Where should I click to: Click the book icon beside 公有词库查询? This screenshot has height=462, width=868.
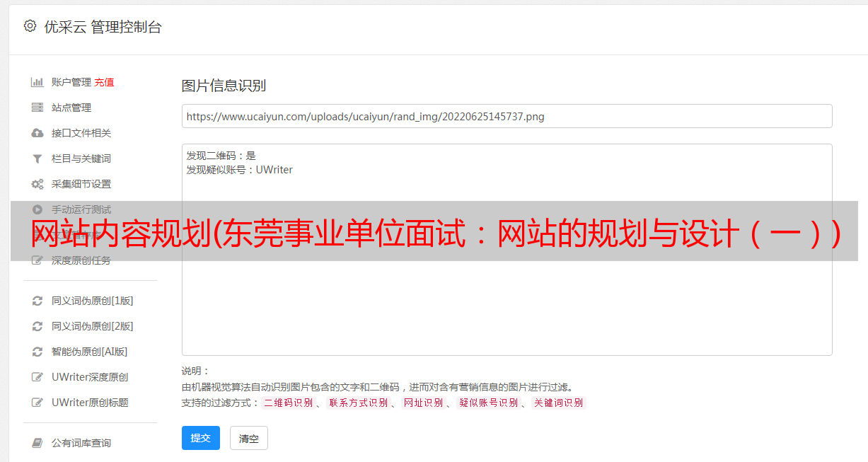click(37, 443)
